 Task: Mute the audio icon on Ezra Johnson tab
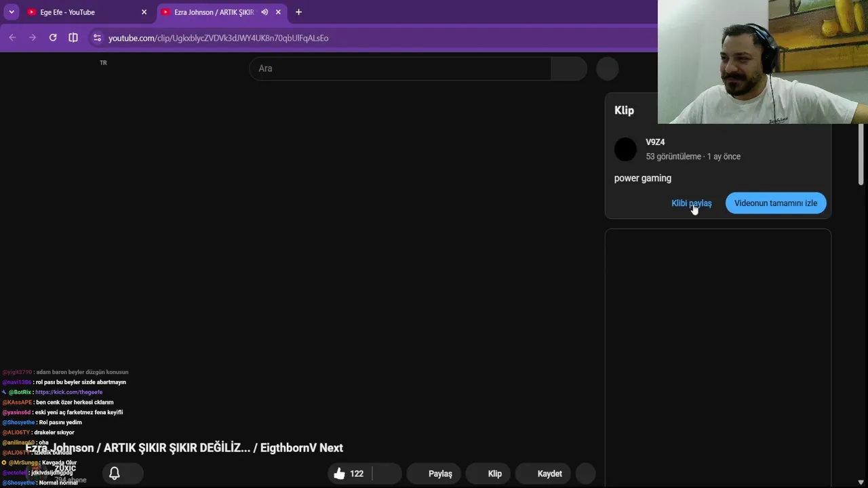pyautogui.click(x=264, y=12)
